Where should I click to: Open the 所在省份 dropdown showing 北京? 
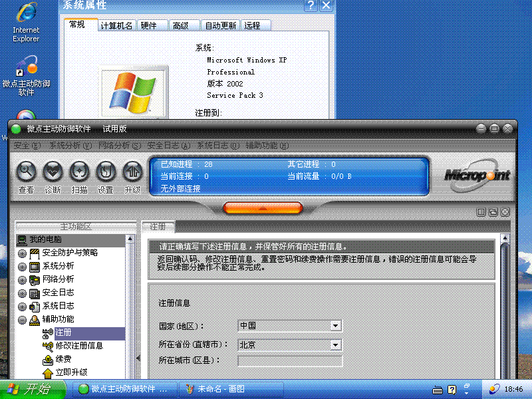[335, 345]
